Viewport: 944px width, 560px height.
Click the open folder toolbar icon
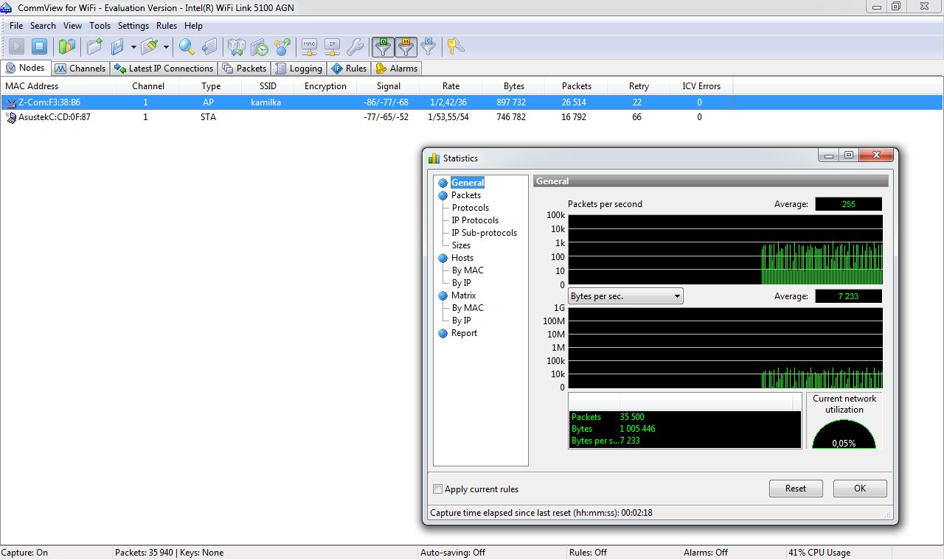pos(94,47)
